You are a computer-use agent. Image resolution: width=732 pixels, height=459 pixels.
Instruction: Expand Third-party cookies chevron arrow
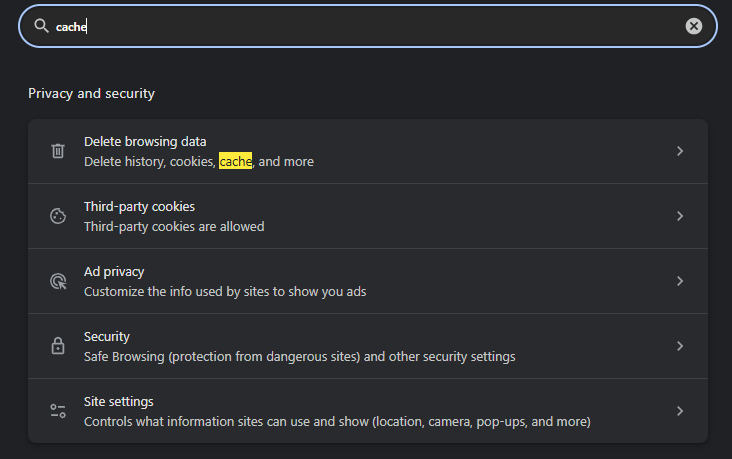click(680, 216)
